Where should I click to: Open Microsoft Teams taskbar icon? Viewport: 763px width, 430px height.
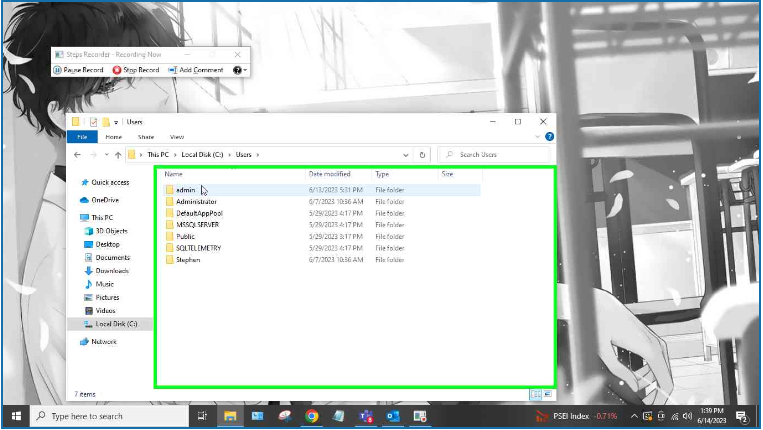[366, 416]
